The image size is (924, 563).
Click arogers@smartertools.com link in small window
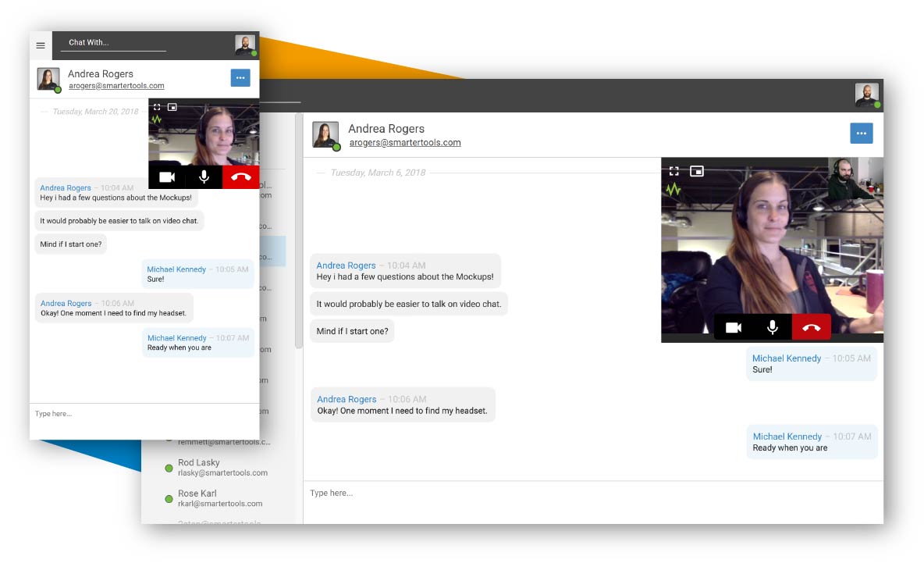point(116,86)
